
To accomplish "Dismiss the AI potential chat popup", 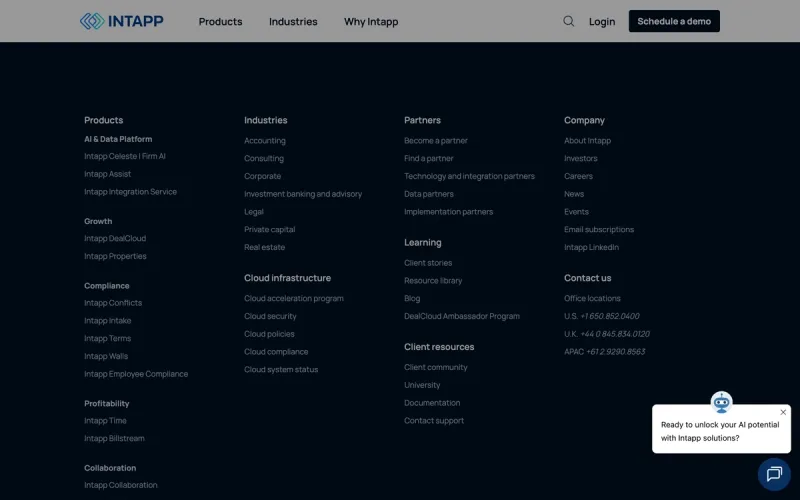I will (783, 412).
